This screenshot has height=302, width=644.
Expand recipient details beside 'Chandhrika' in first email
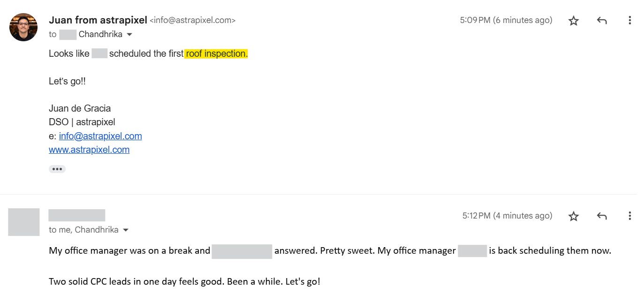coord(130,35)
